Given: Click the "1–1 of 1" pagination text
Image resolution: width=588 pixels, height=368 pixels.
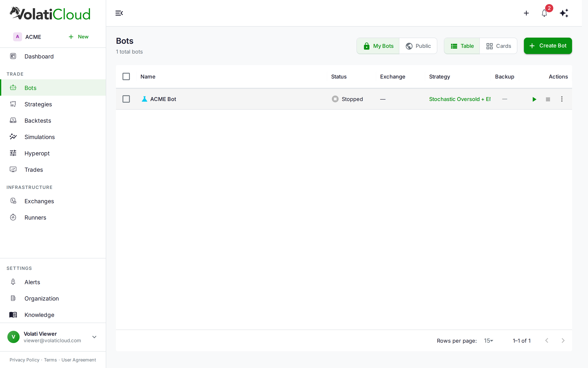Looking at the screenshot, I should point(522,340).
